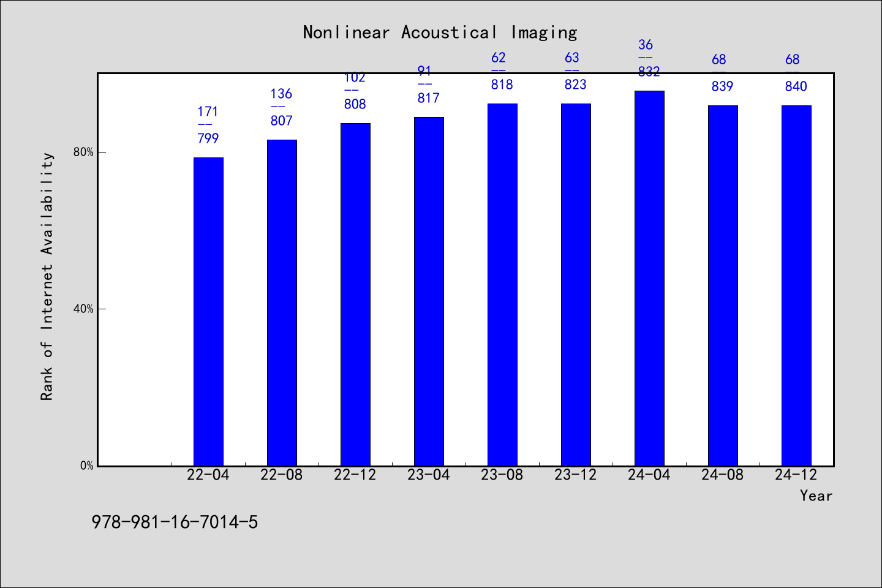Click the 0% y-axis tick label
The height and width of the screenshot is (588, 882).
pyautogui.click(x=87, y=466)
